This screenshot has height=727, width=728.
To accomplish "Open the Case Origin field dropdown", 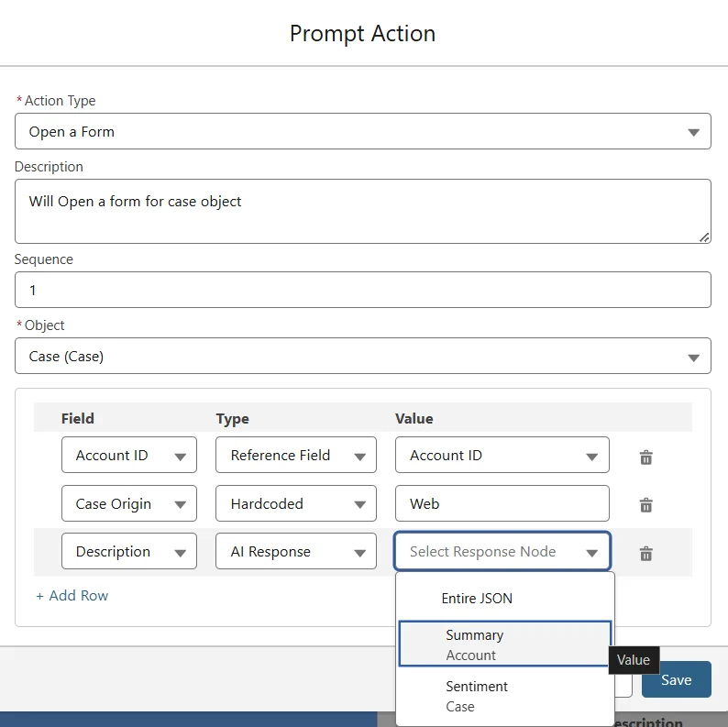I will [129, 504].
